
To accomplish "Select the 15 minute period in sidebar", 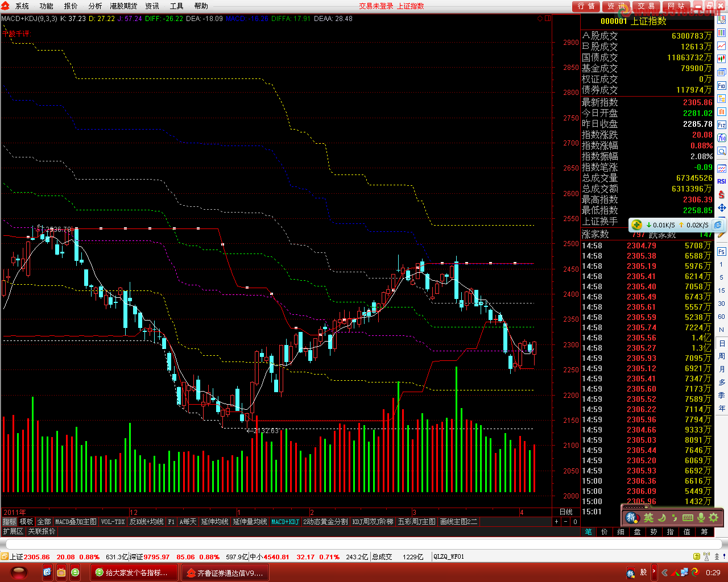I will [722, 290].
